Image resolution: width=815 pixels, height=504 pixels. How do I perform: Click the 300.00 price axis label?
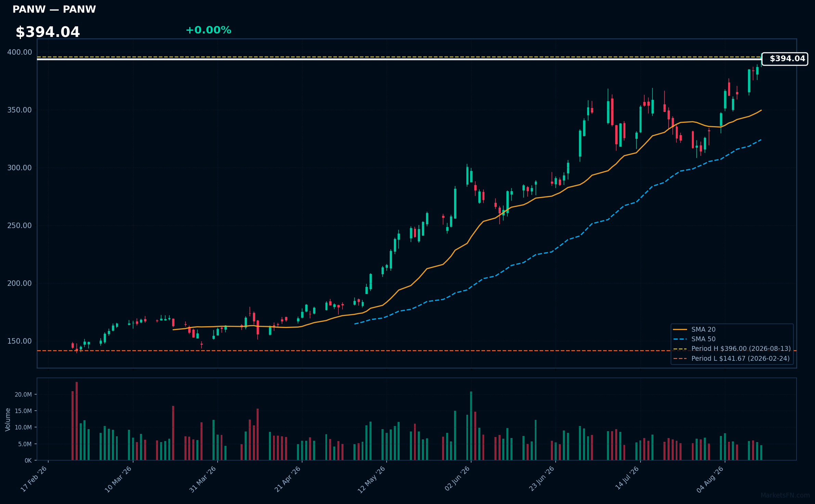[20, 168]
